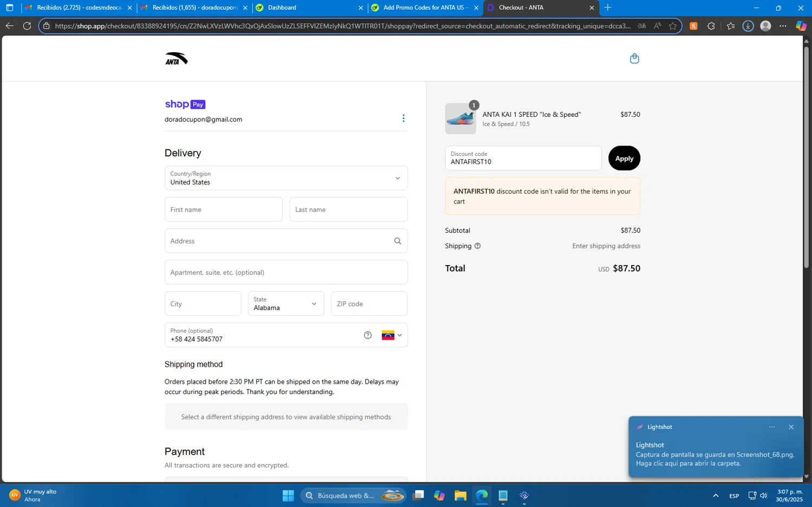Focus the First name field
The height and width of the screenshot is (507, 812).
224,209
